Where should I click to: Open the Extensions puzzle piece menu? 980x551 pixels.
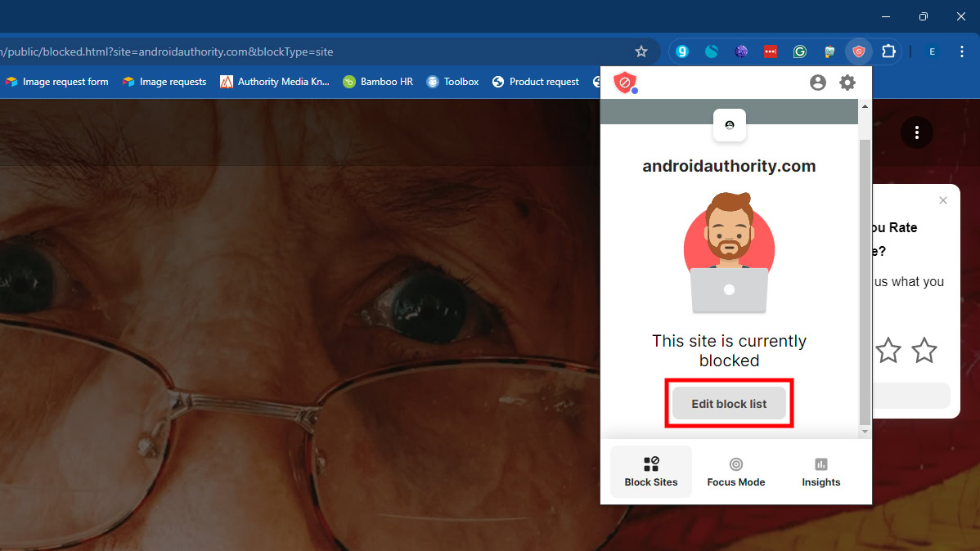coord(888,52)
